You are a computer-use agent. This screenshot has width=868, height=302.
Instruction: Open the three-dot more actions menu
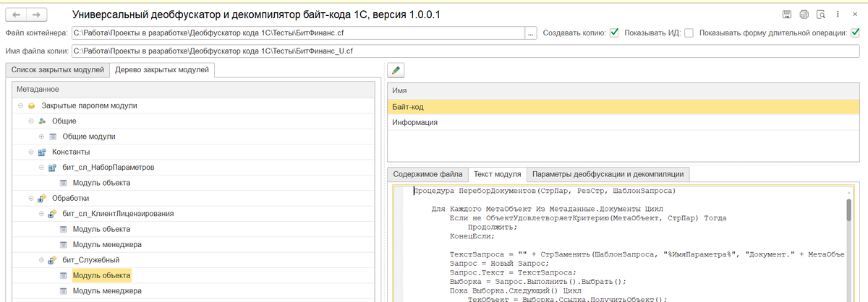[x=838, y=14]
